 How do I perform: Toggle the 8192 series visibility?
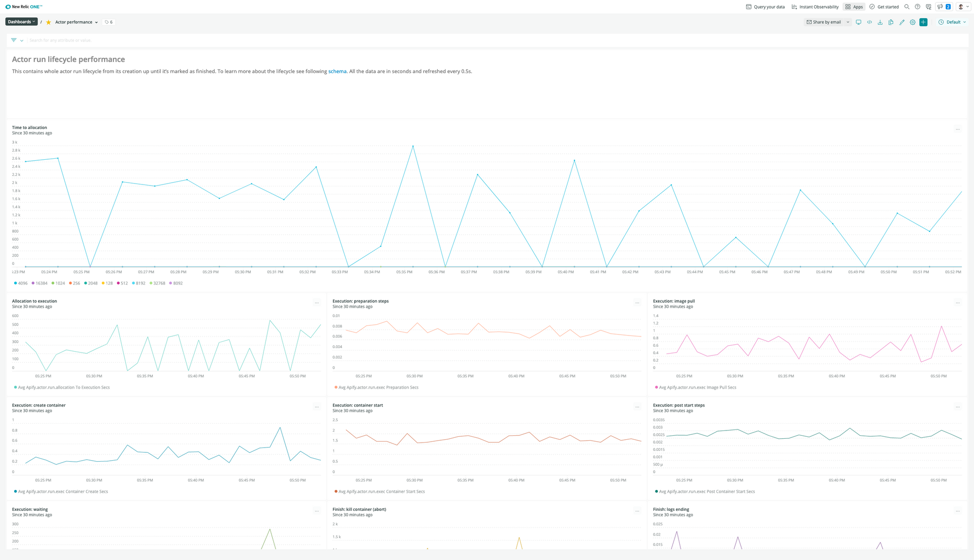coord(139,283)
